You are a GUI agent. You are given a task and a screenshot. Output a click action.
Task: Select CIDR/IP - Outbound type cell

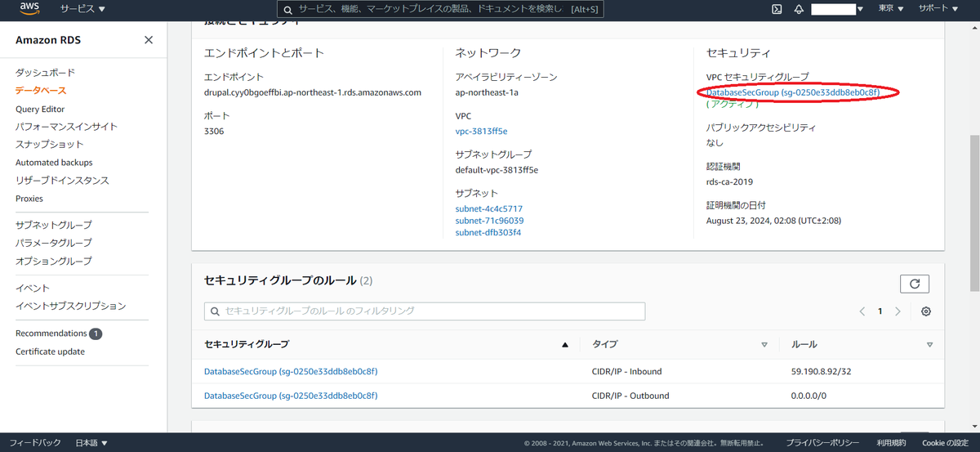click(630, 396)
